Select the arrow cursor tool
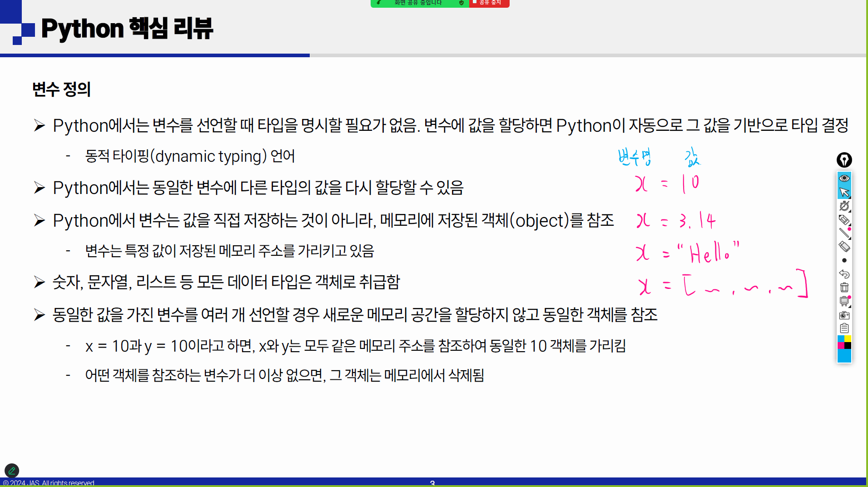The width and height of the screenshot is (868, 487). 844,192
